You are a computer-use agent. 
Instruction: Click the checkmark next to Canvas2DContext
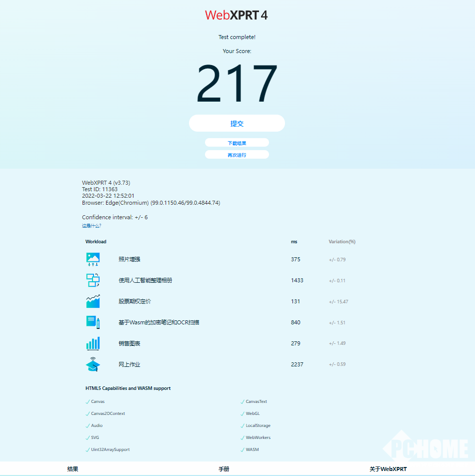click(x=87, y=414)
